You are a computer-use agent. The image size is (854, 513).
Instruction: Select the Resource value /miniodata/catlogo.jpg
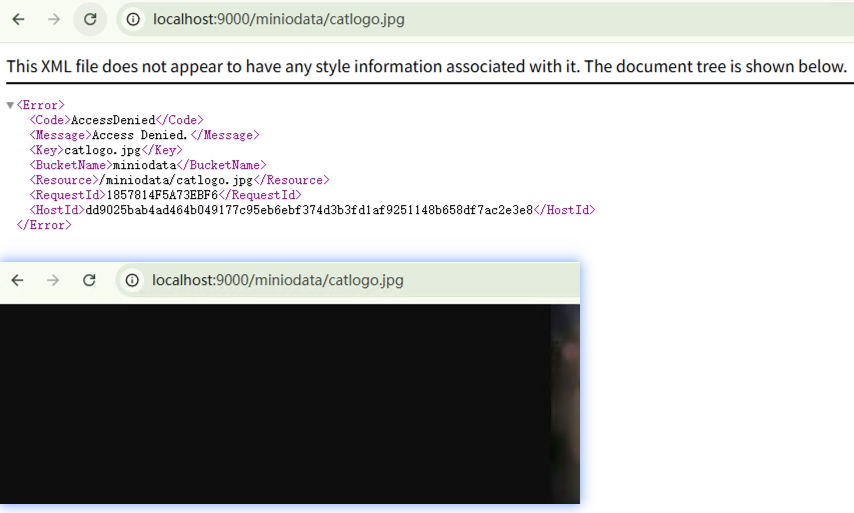click(x=176, y=180)
